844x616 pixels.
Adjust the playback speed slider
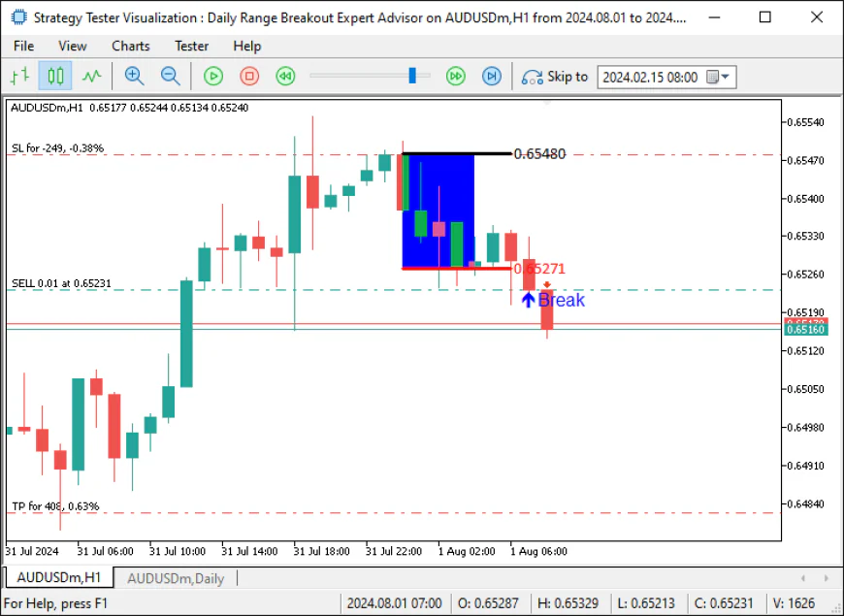point(411,76)
